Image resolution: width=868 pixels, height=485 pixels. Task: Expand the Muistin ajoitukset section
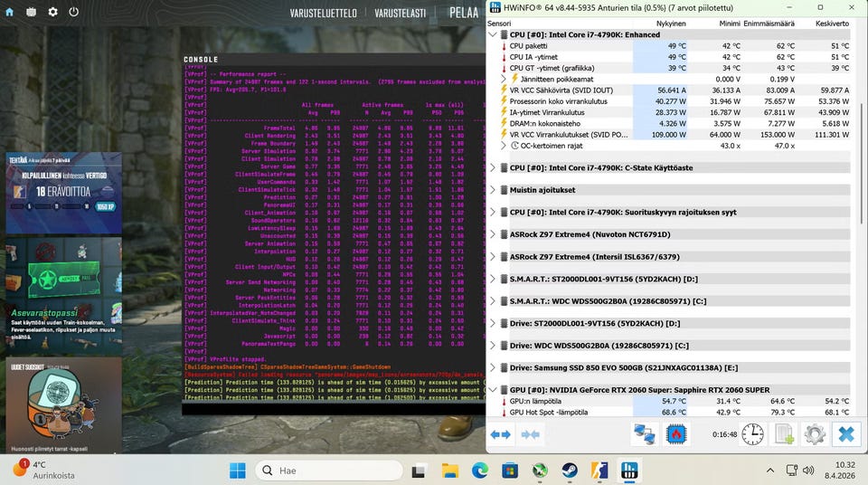tap(493, 190)
